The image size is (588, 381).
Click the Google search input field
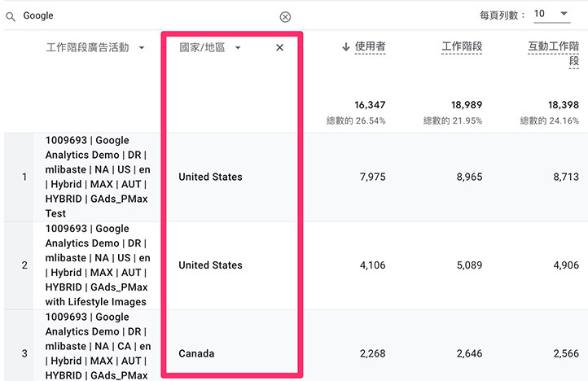click(147, 16)
